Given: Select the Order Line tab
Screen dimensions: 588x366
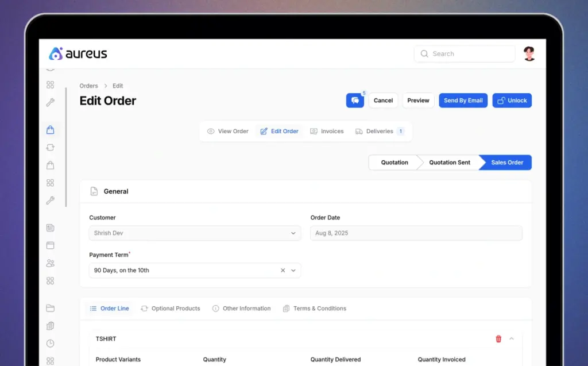Looking at the screenshot, I should click(109, 309).
